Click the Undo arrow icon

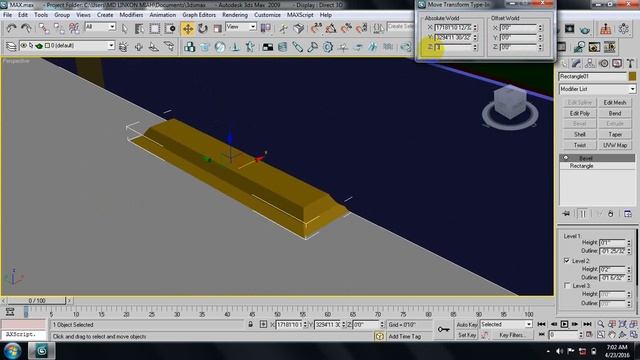(11, 28)
